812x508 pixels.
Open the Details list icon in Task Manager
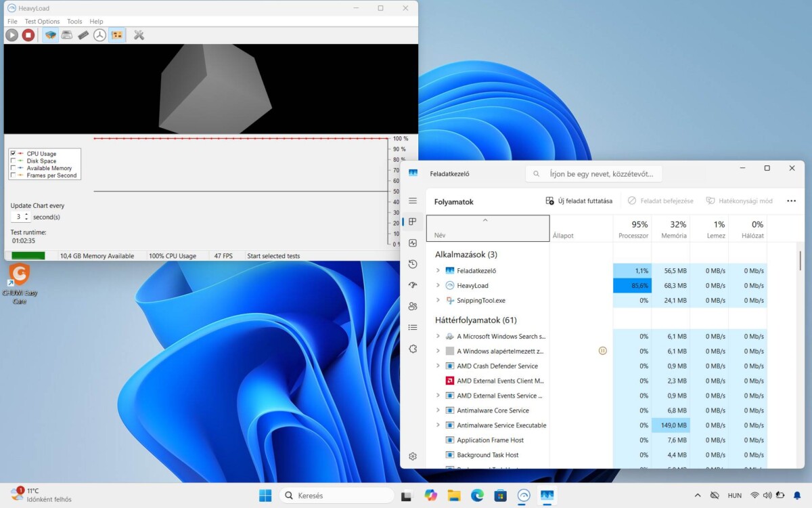click(412, 327)
